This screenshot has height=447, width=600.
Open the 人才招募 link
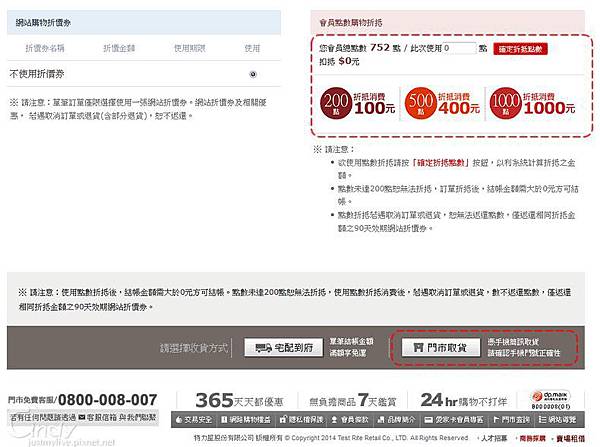(x=494, y=438)
